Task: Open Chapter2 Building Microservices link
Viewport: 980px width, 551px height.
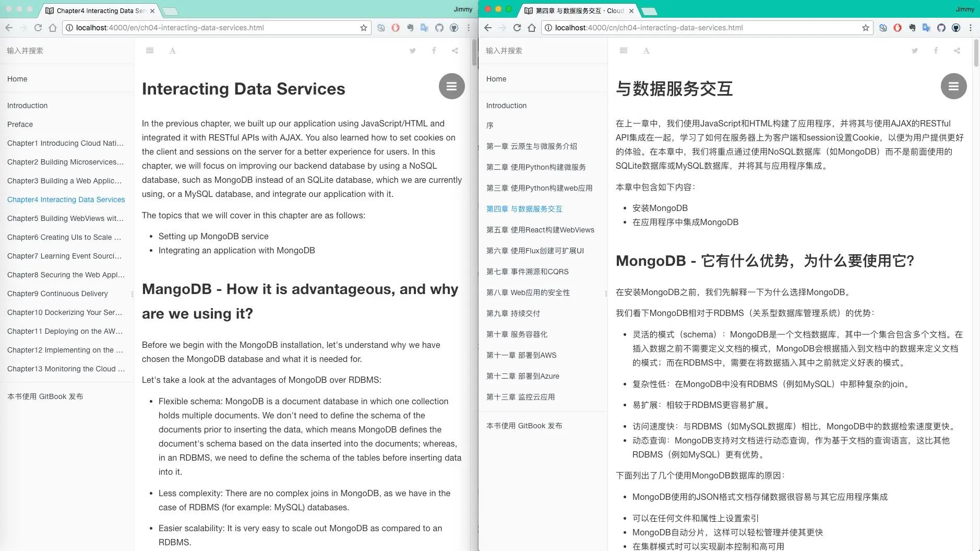Action: 66,162
